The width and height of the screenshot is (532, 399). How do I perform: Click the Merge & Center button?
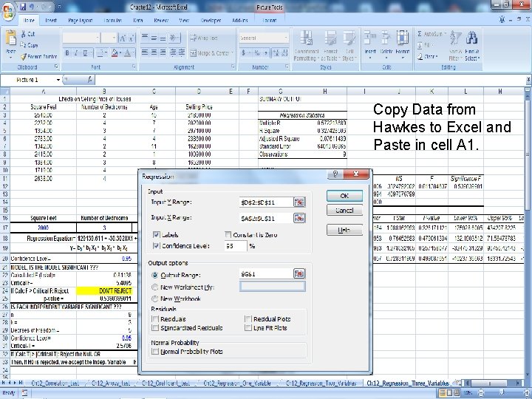211,53
